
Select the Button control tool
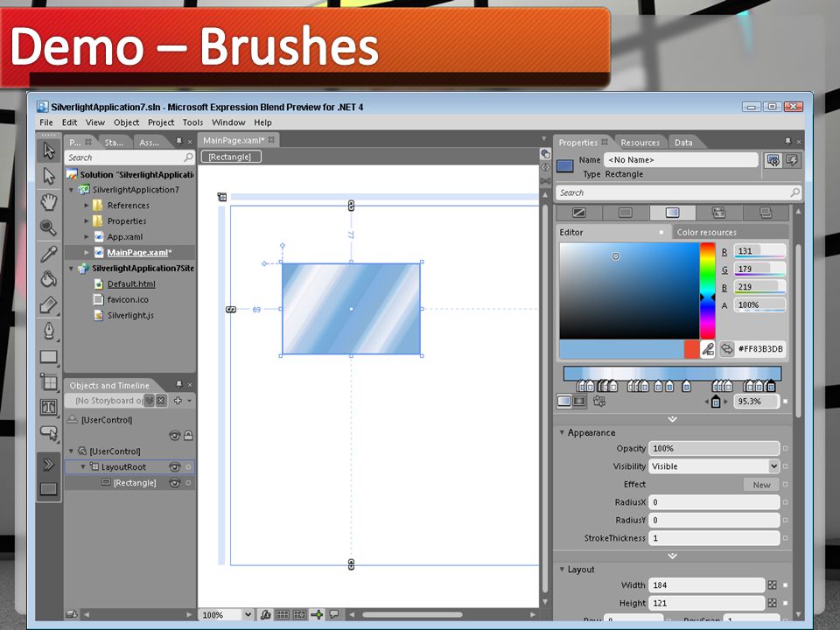tap(49, 433)
